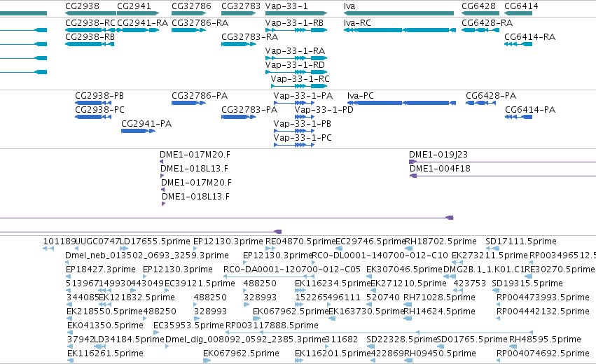Select EST EK218550.5prime

click(x=104, y=312)
